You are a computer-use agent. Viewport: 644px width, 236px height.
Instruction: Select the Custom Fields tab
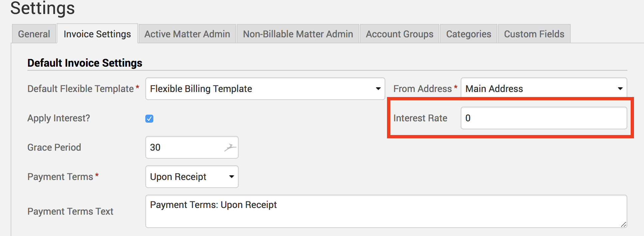click(x=534, y=34)
